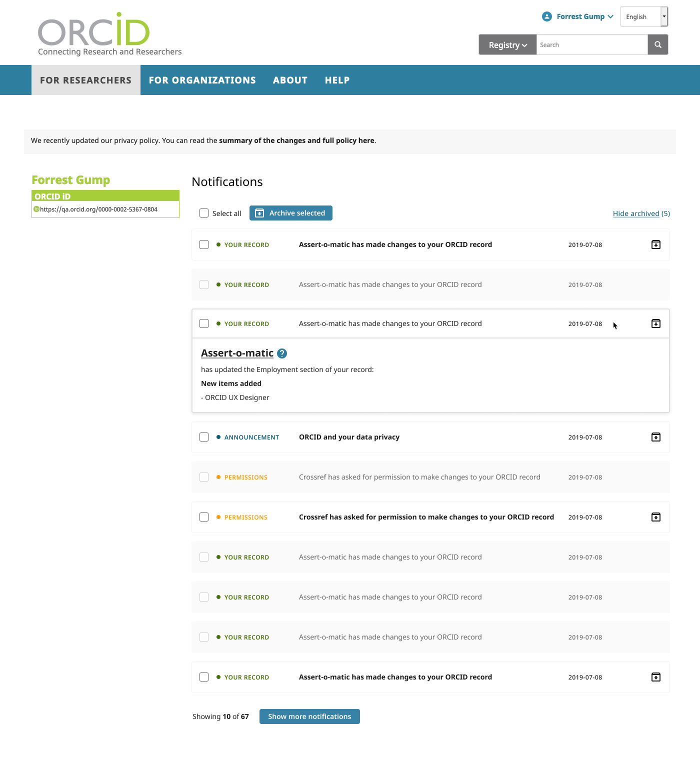Check the first bold Assert-o-matic notification checkbox
This screenshot has height=783, width=700.
[x=204, y=244]
